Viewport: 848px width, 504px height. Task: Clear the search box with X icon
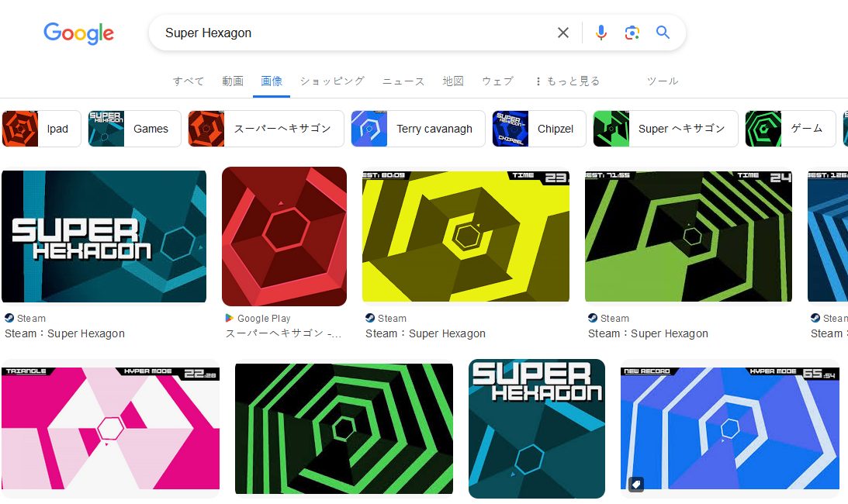click(563, 33)
